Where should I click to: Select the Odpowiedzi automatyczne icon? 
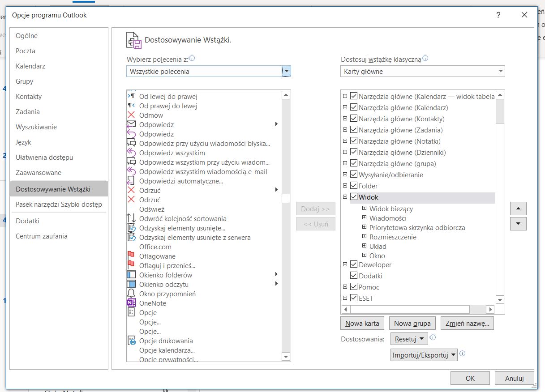131,181
